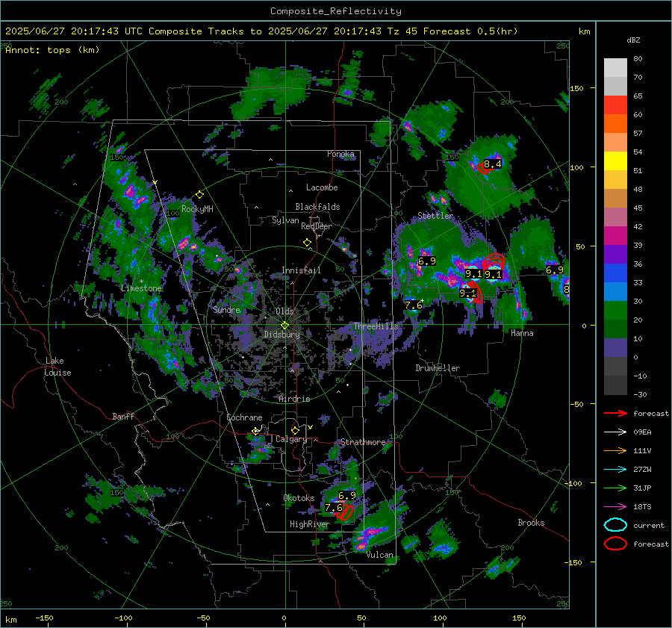
Task: Click the Calgary city label
Action: click(x=291, y=439)
